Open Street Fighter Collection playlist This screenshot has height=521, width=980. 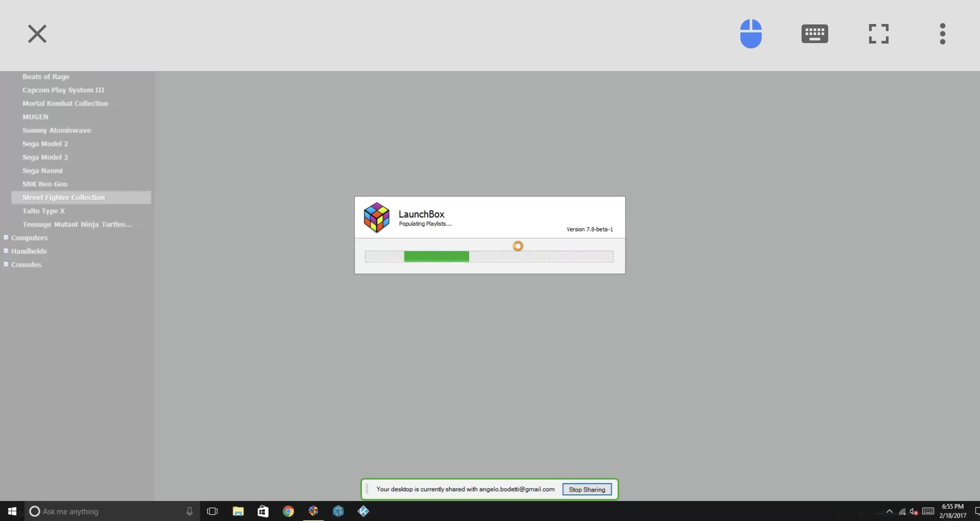(81, 197)
